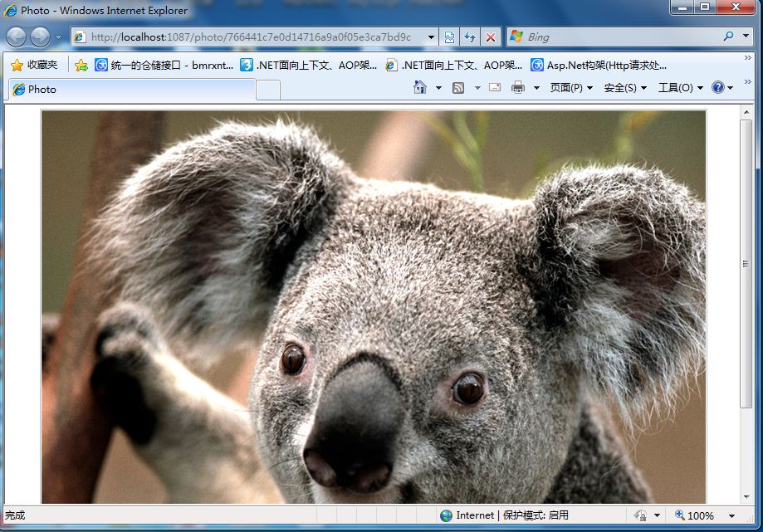Open the search provider dropdown arrow
Image resolution: width=763 pixels, height=532 pixels.
tap(746, 37)
